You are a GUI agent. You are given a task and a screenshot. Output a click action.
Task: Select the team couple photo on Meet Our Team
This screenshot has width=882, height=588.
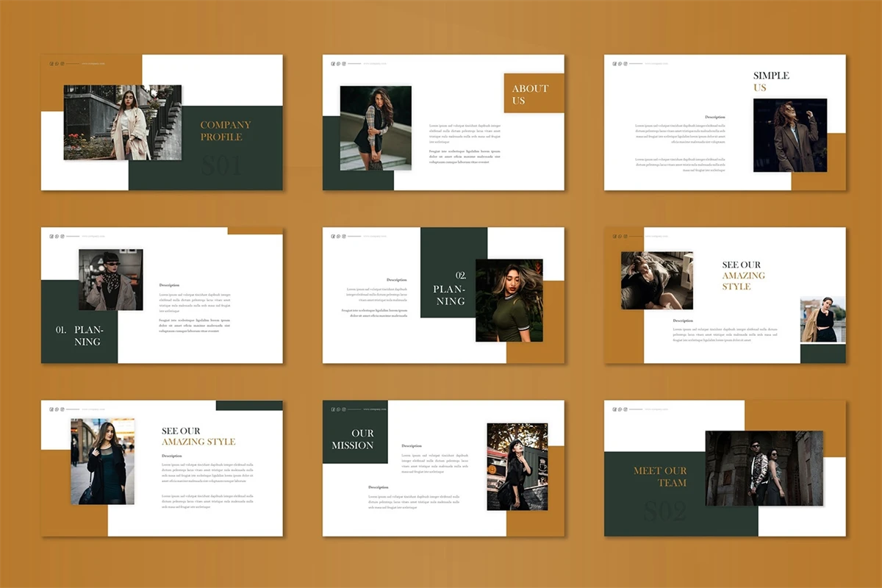(x=764, y=468)
